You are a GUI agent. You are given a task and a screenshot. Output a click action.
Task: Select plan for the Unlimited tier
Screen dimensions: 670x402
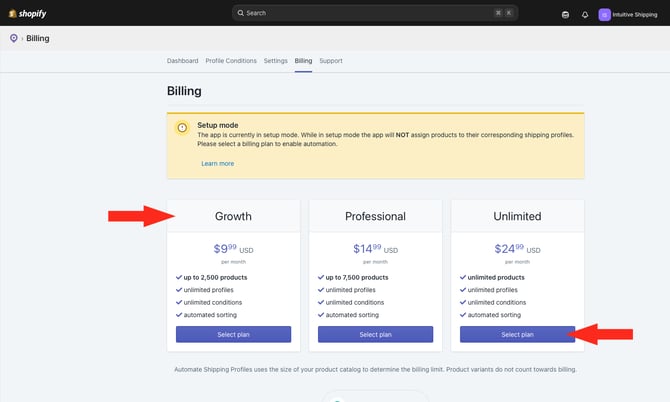(517, 334)
